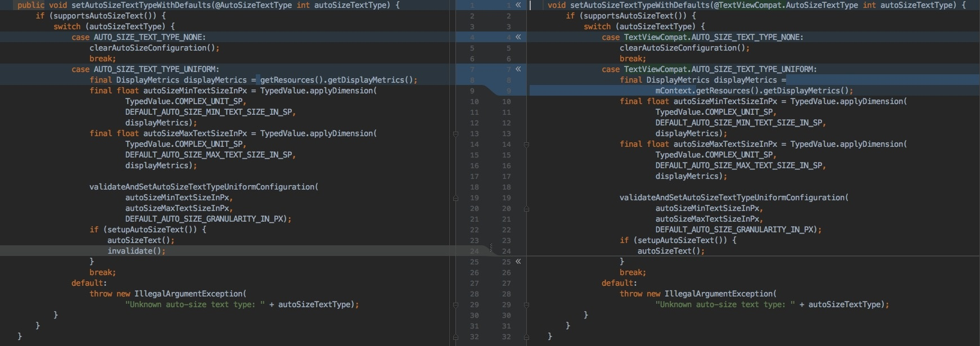Apply the change arrow at line 25
Screen dimensions: 980x346
click(x=518, y=262)
